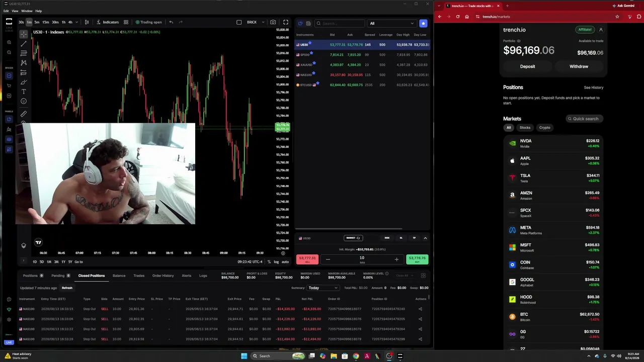Select the trend line drawing tool
The height and width of the screenshot is (362, 644).
click(x=24, y=44)
